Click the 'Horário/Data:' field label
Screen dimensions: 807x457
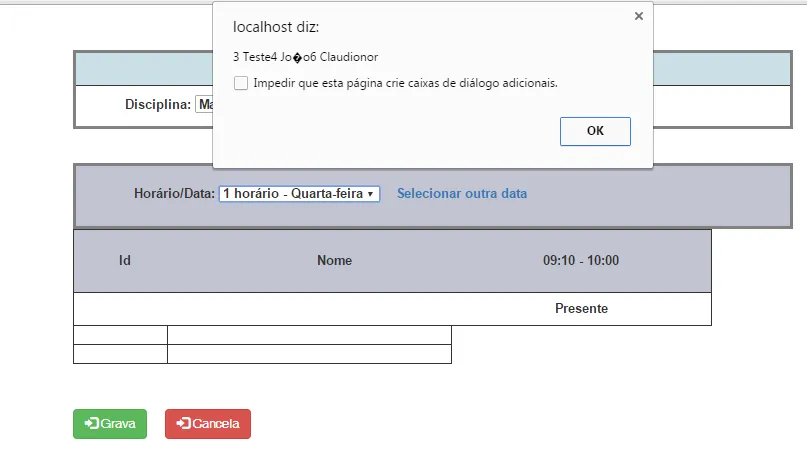click(174, 194)
